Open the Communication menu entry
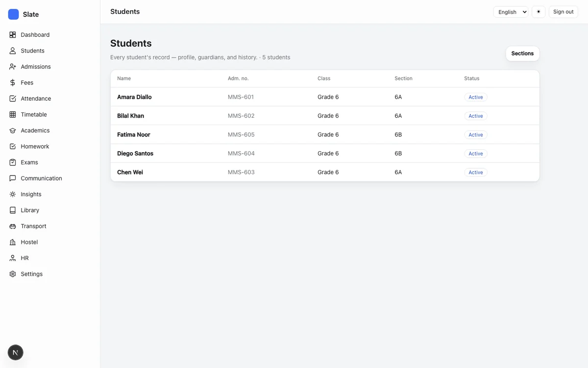588x368 pixels. 41,178
